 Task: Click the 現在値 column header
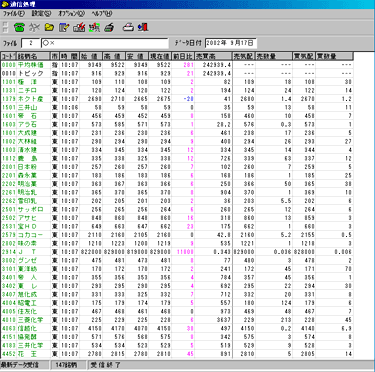tap(160, 56)
